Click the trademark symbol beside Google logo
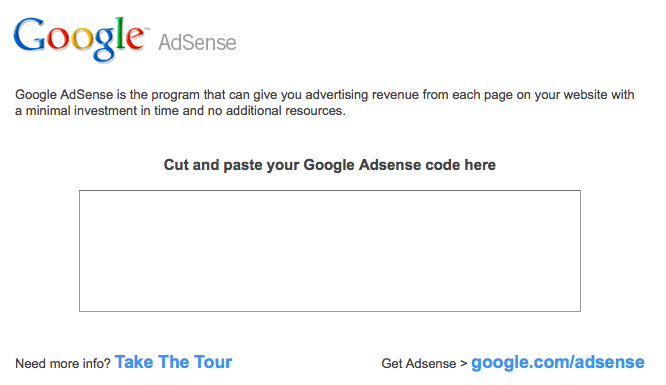Image resolution: width=666 pixels, height=385 pixels. click(x=147, y=29)
